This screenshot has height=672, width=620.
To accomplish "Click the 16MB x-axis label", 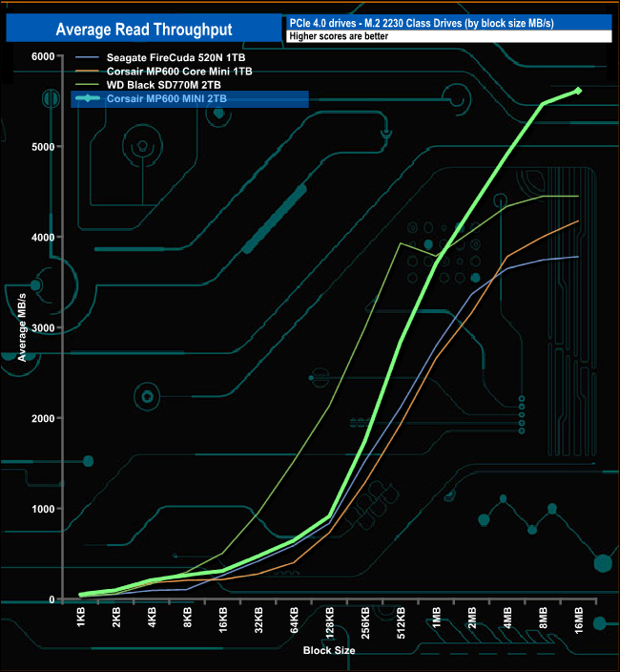I will 578,620.
